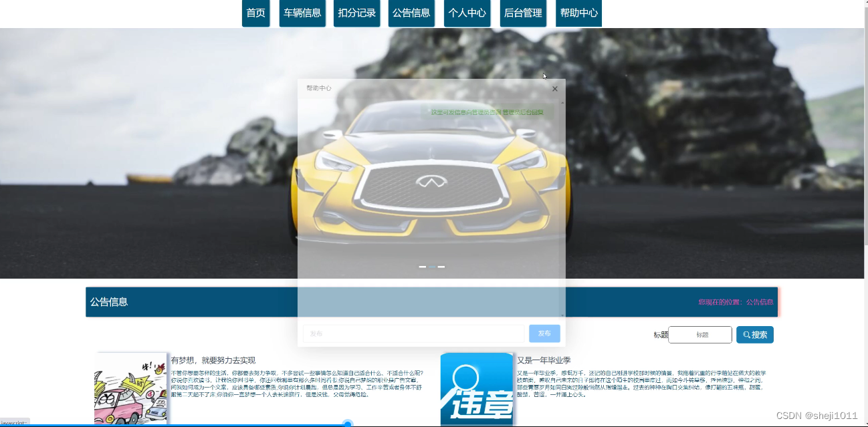The width and height of the screenshot is (868, 427).
Task: Switch to the 车辆信息 tab
Action: coord(302,13)
